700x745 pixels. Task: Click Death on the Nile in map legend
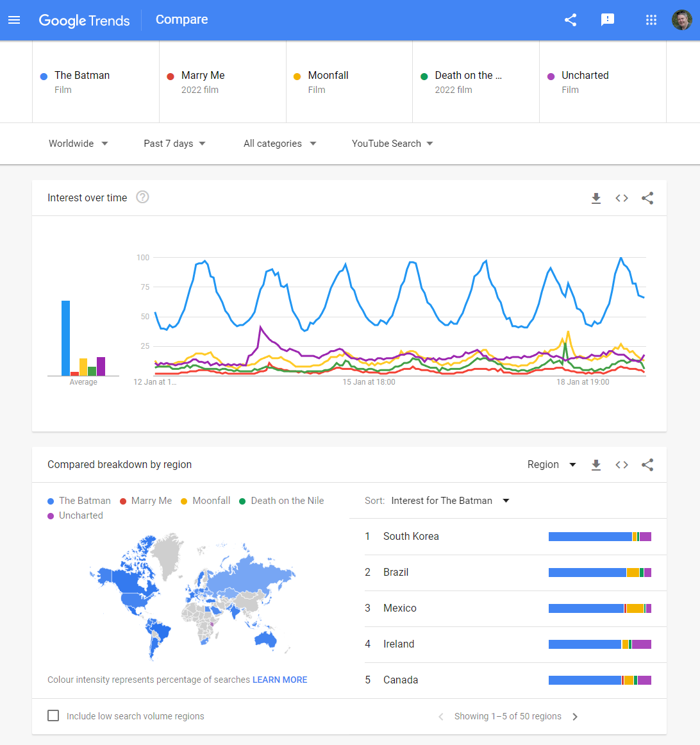[x=281, y=501]
